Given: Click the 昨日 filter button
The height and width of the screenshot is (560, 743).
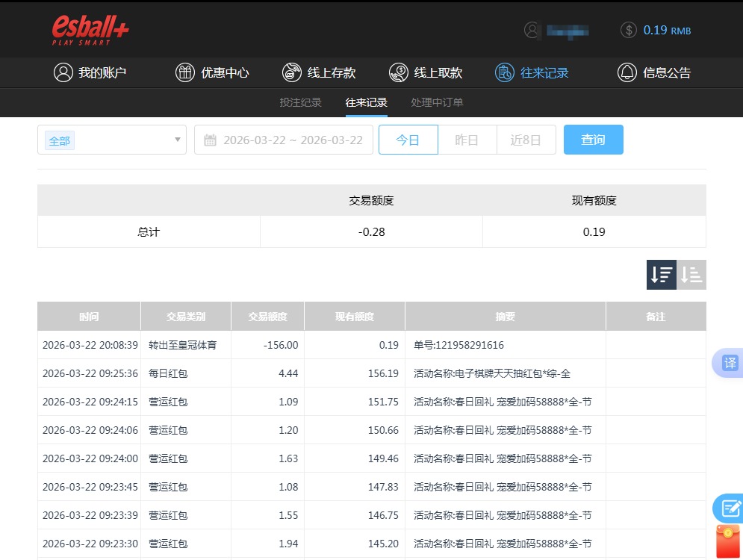Looking at the screenshot, I should click(x=467, y=140).
